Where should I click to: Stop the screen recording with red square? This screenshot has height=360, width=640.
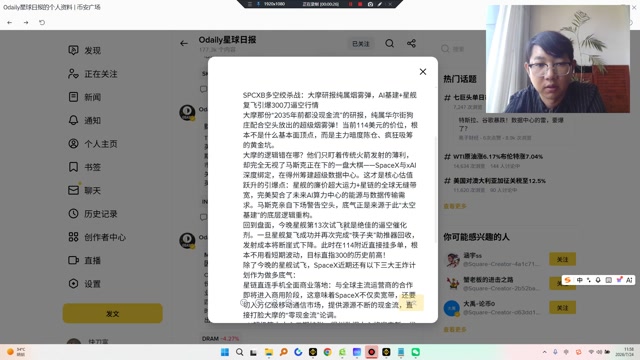[360, 4]
